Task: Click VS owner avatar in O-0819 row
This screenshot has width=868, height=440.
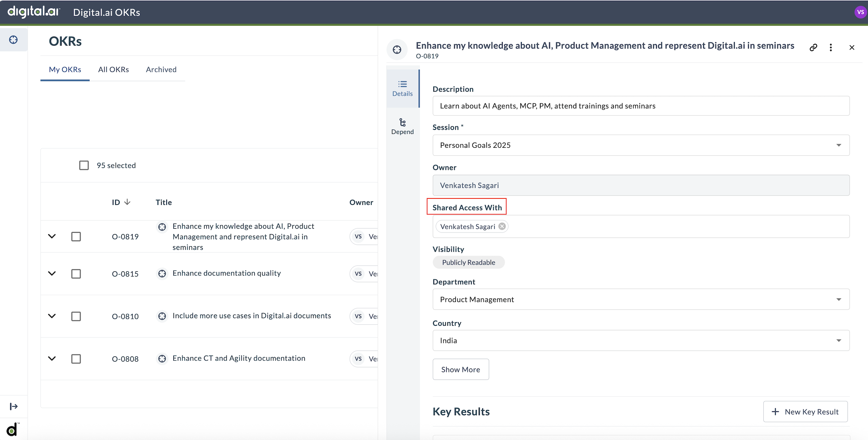Action: 358,236
